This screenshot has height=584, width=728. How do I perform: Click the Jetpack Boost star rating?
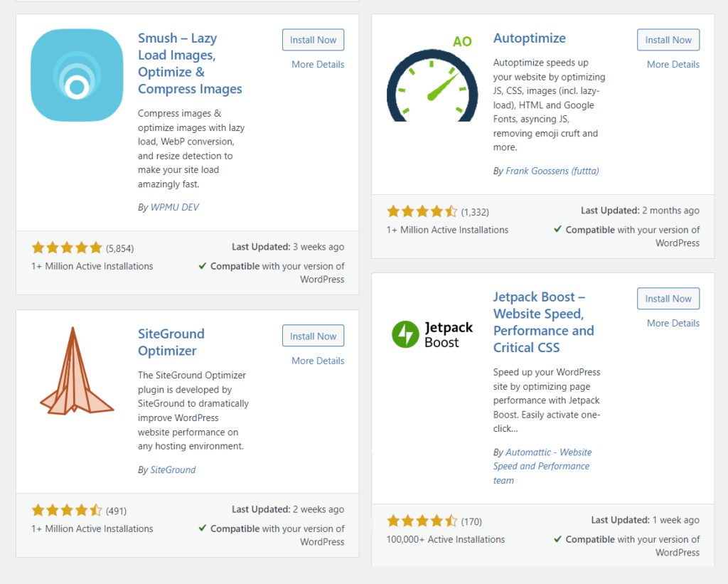[x=422, y=521]
